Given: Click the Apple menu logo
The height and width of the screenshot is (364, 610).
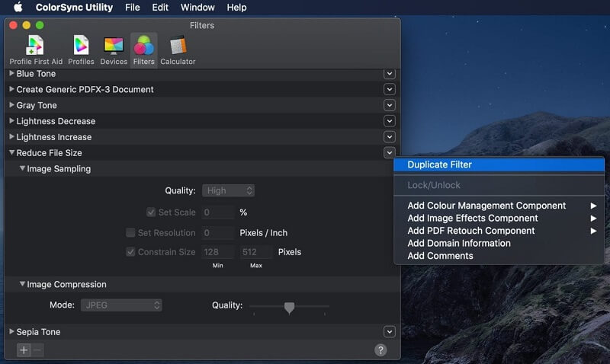Looking at the screenshot, I should 18,8.
